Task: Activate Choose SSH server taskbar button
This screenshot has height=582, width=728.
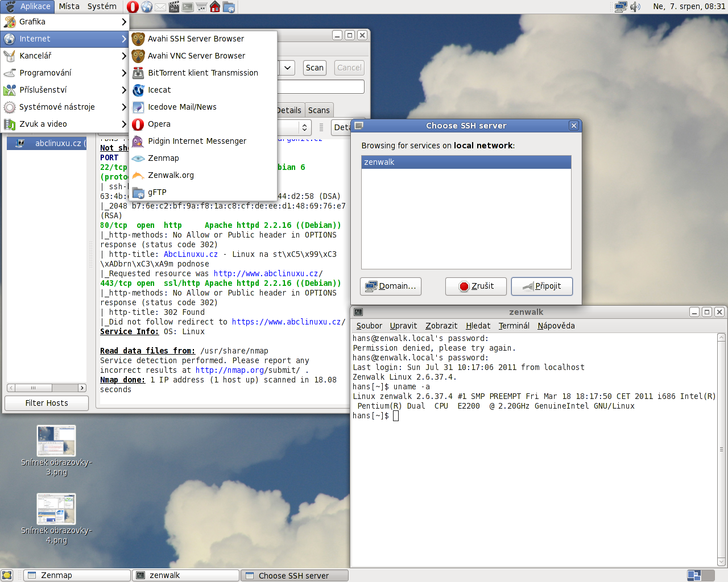Action: pos(295,575)
